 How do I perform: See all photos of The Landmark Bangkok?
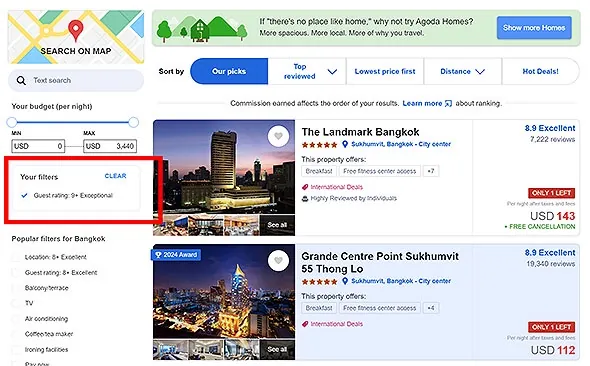click(x=277, y=225)
